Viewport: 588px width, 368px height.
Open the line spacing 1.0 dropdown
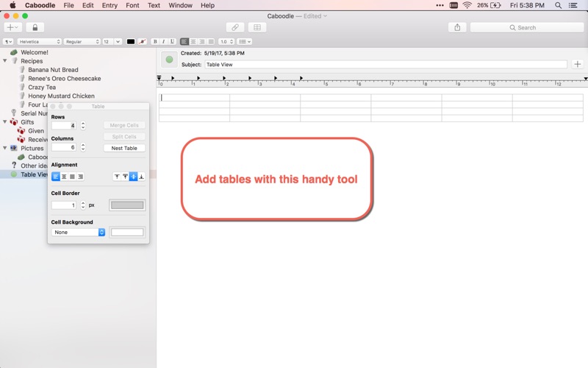click(226, 42)
